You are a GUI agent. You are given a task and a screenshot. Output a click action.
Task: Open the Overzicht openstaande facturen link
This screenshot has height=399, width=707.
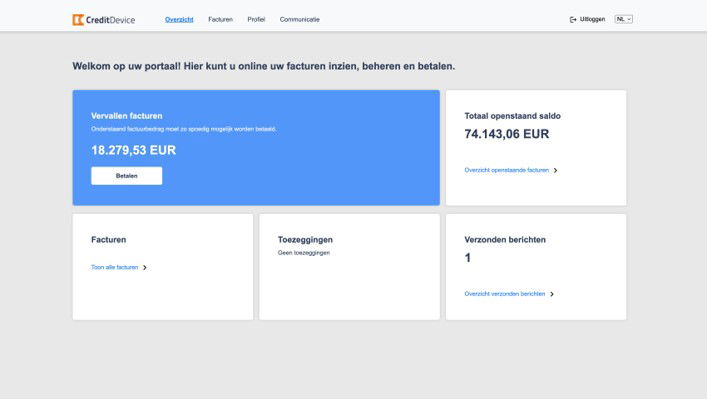pyautogui.click(x=506, y=170)
